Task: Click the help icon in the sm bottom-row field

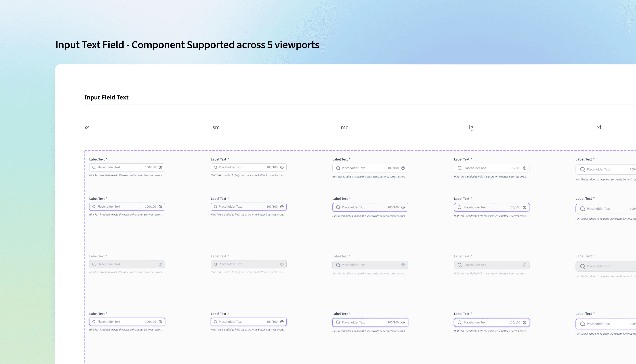Action: (x=282, y=322)
